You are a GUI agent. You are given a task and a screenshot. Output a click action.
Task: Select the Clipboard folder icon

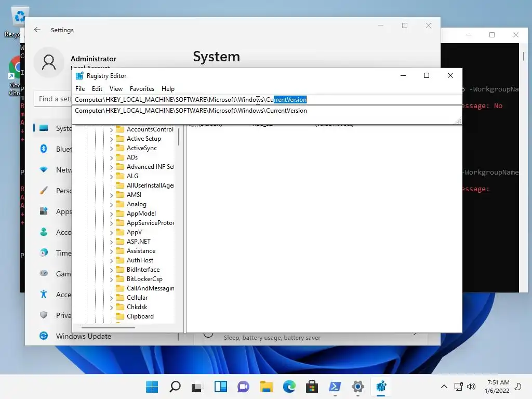pyautogui.click(x=120, y=316)
